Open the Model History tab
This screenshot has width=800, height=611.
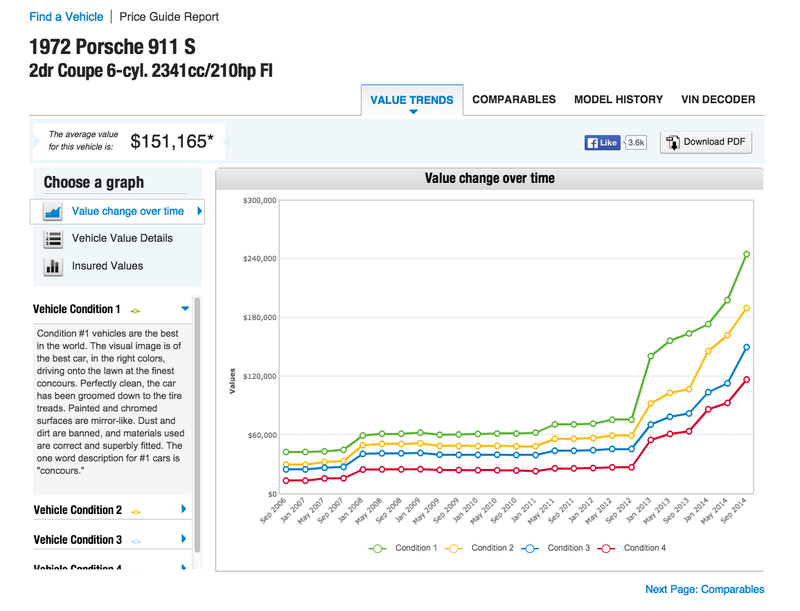[618, 99]
